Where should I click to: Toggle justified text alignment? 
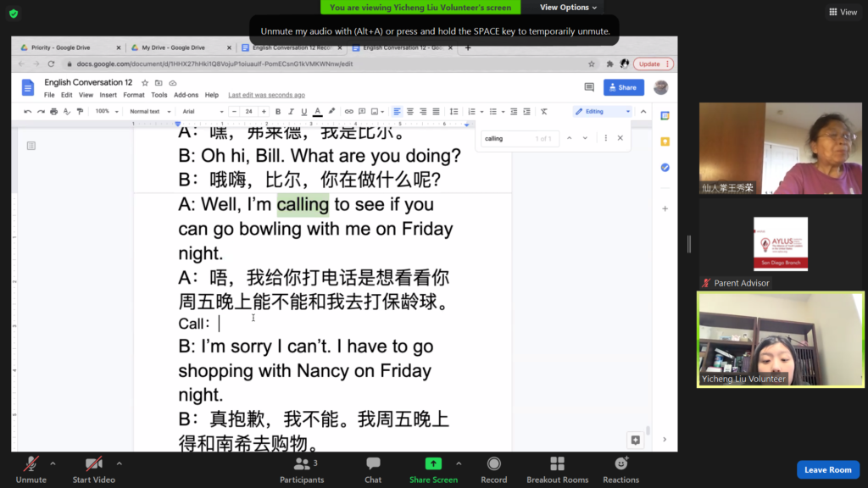tap(437, 112)
